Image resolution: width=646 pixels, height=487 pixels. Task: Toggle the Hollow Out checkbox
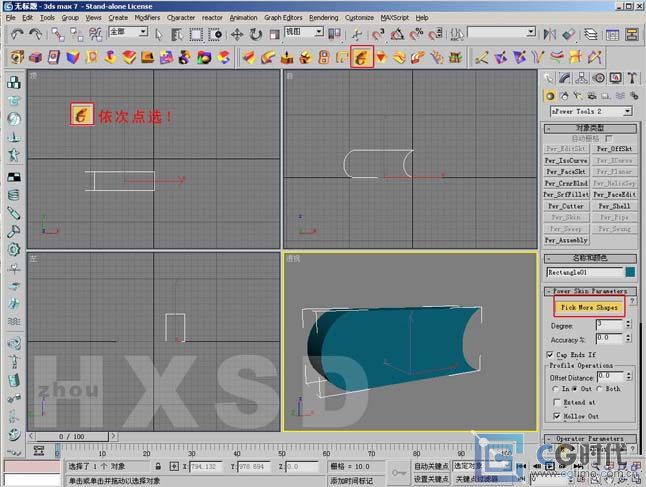pyautogui.click(x=557, y=416)
